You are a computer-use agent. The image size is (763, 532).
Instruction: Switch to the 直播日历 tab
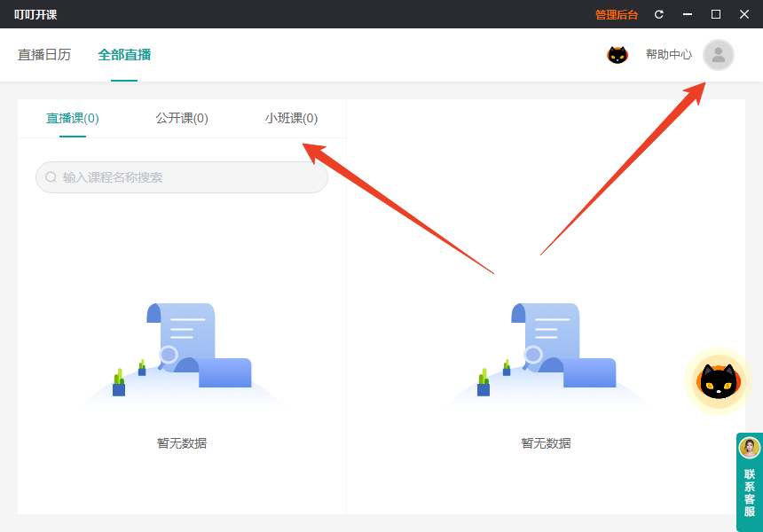[x=43, y=53]
